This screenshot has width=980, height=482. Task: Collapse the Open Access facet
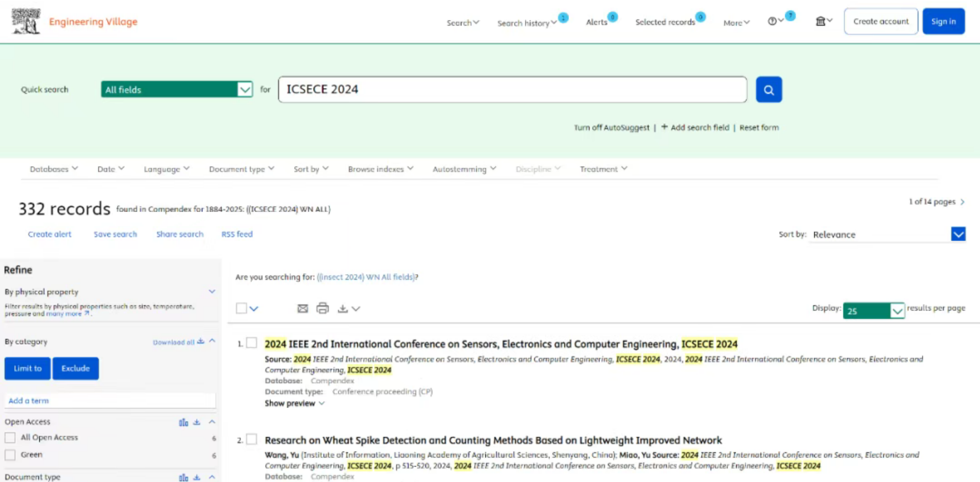[212, 422]
